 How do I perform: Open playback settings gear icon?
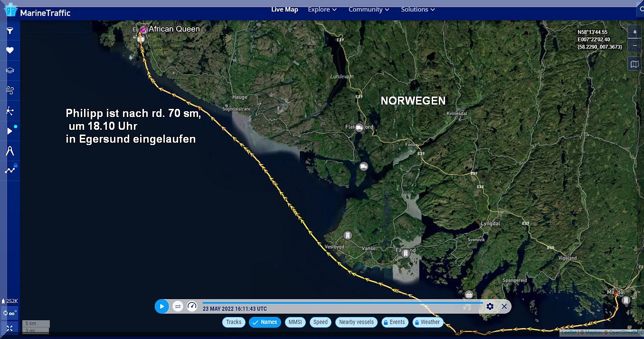point(490,306)
